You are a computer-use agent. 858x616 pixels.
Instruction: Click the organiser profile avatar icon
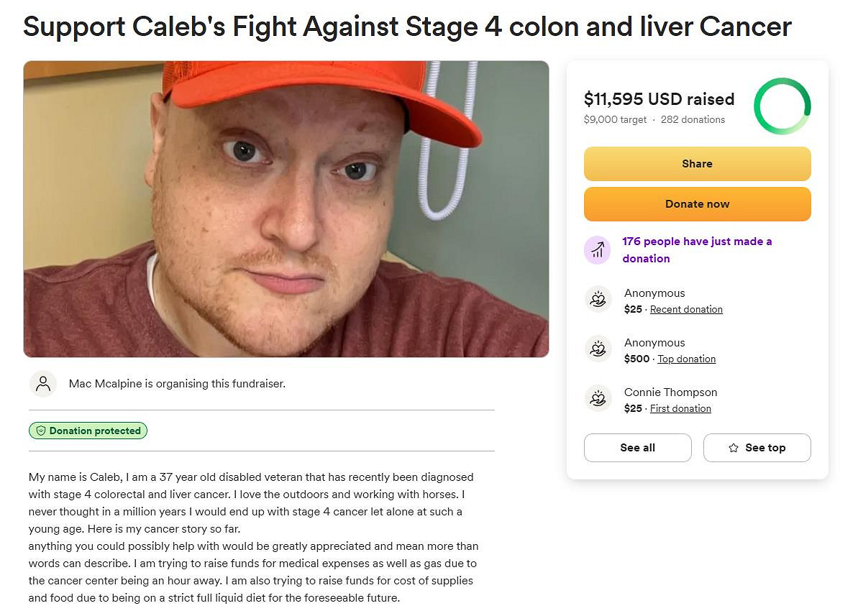pyautogui.click(x=43, y=384)
